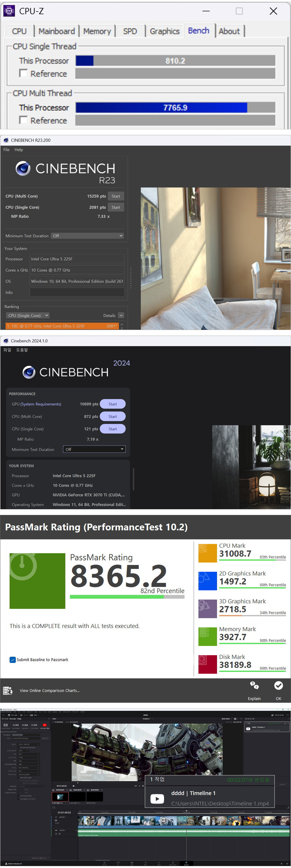Click the PassMark Explain icon
This screenshot has height=868, width=291.
coord(254,686)
